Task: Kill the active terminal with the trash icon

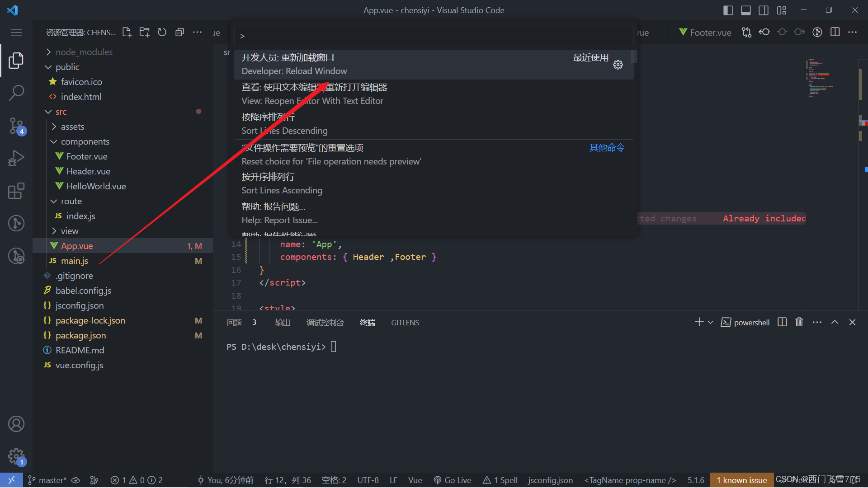Action: [799, 322]
